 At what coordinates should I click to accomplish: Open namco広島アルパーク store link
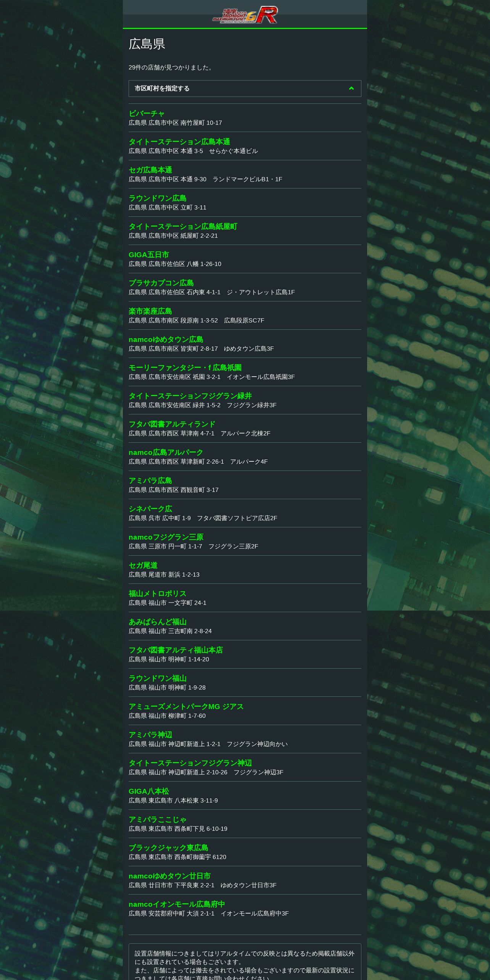[x=166, y=453]
